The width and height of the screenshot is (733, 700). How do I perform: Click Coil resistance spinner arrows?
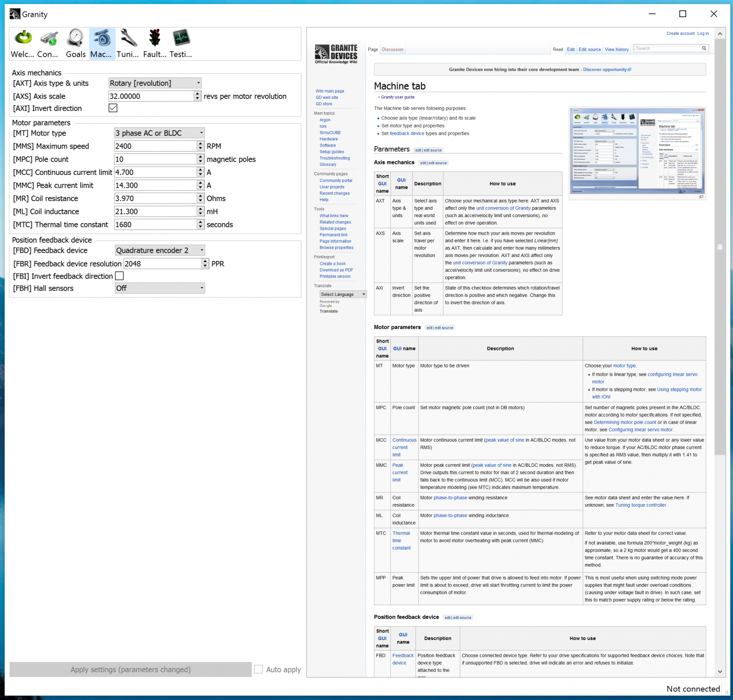coord(200,198)
